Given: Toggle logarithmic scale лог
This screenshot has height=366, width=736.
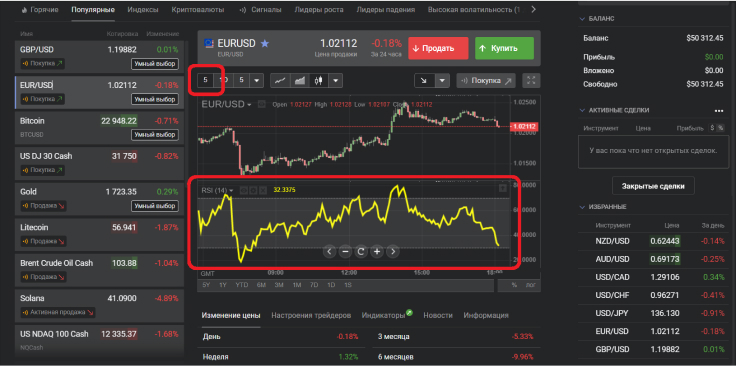Looking at the screenshot, I should pyautogui.click(x=530, y=285).
